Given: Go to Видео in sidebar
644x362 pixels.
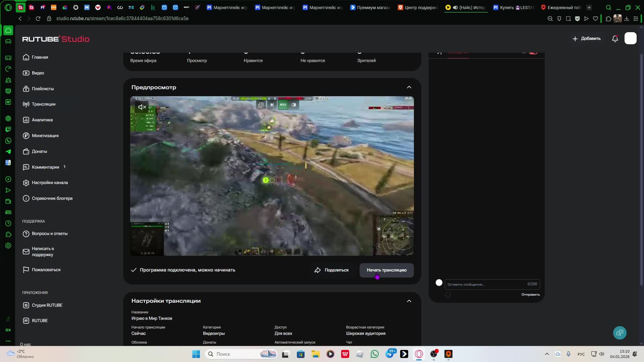Looking at the screenshot, I should pyautogui.click(x=34, y=73).
